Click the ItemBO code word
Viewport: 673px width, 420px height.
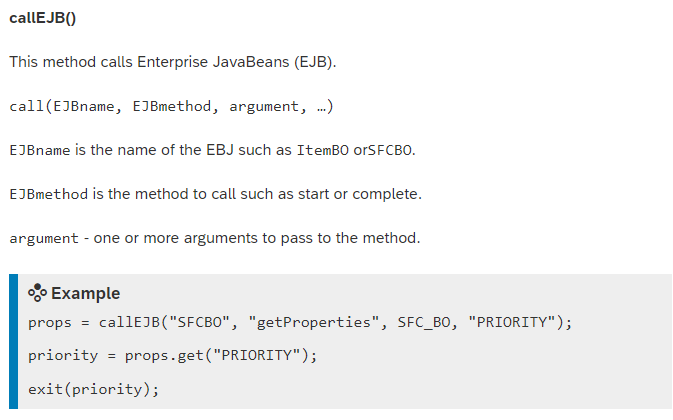click(x=323, y=150)
